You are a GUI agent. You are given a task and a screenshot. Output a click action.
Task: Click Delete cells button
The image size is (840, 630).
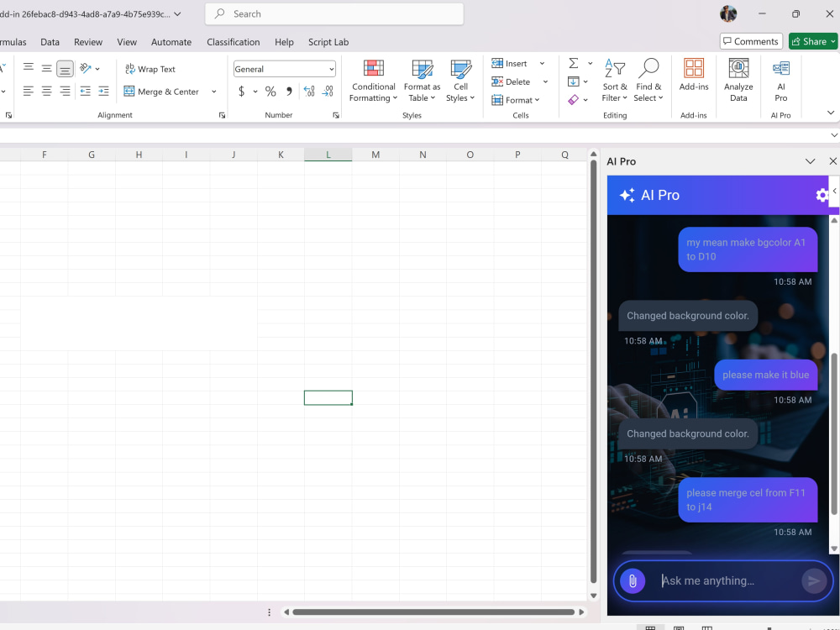coord(511,81)
